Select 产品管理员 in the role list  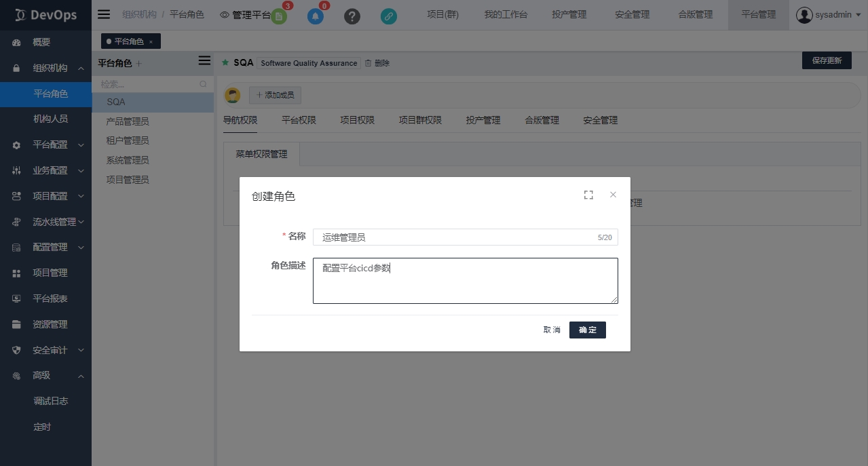(x=128, y=121)
